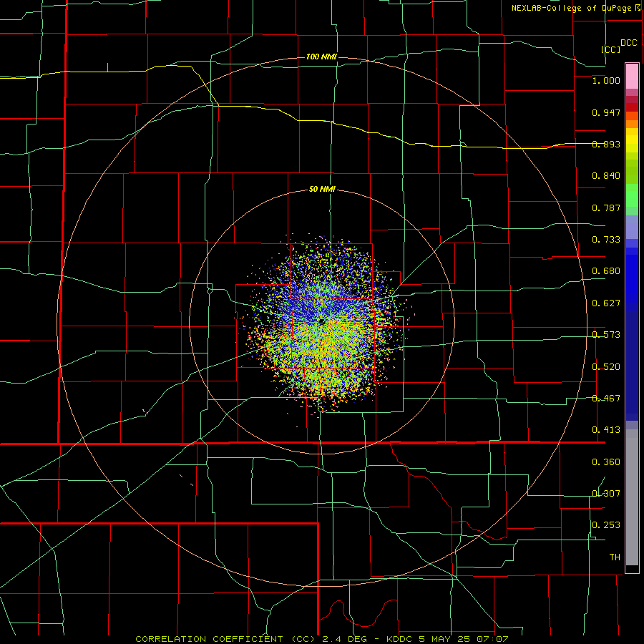Click the 0.893 color scale value
Image resolution: width=644 pixels, height=644 pixels.
[606, 144]
